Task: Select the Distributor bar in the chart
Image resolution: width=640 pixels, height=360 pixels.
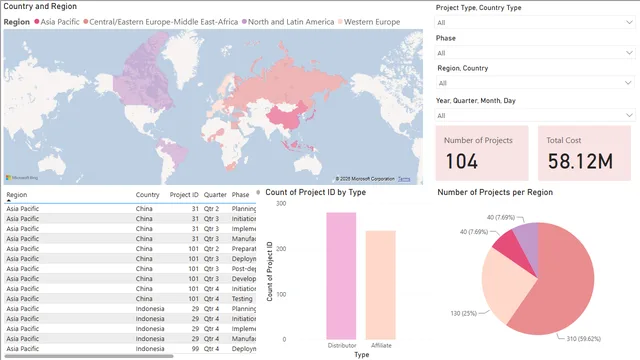Action: 341,276
